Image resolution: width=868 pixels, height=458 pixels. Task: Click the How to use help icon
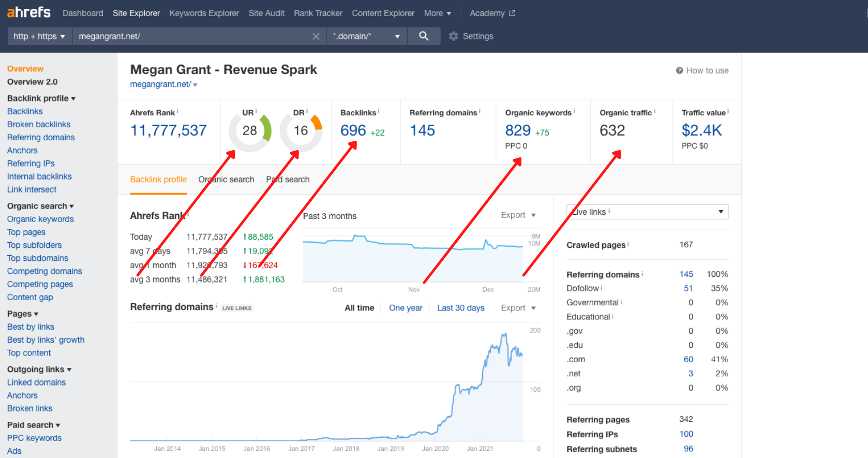pos(680,70)
